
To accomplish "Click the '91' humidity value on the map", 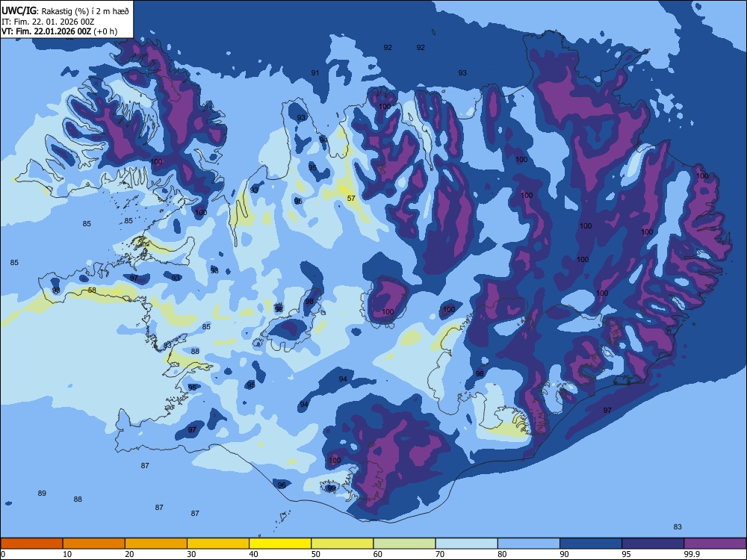I will coord(315,73).
